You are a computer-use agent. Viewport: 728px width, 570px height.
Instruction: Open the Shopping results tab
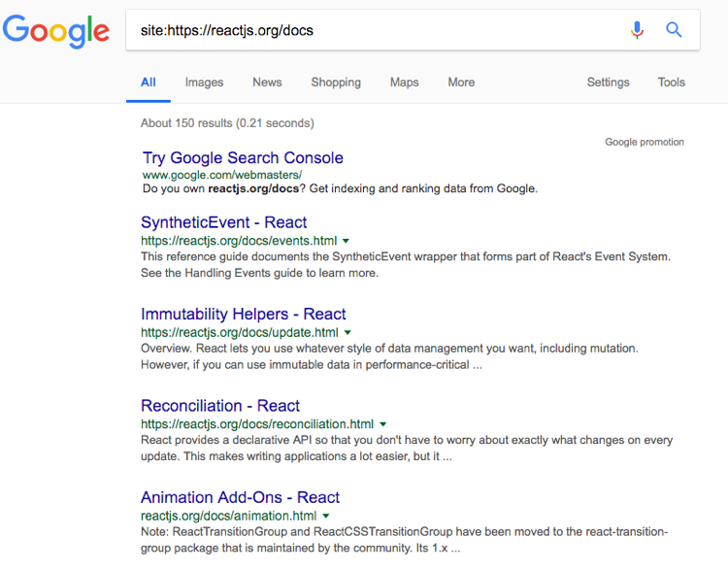[336, 83]
